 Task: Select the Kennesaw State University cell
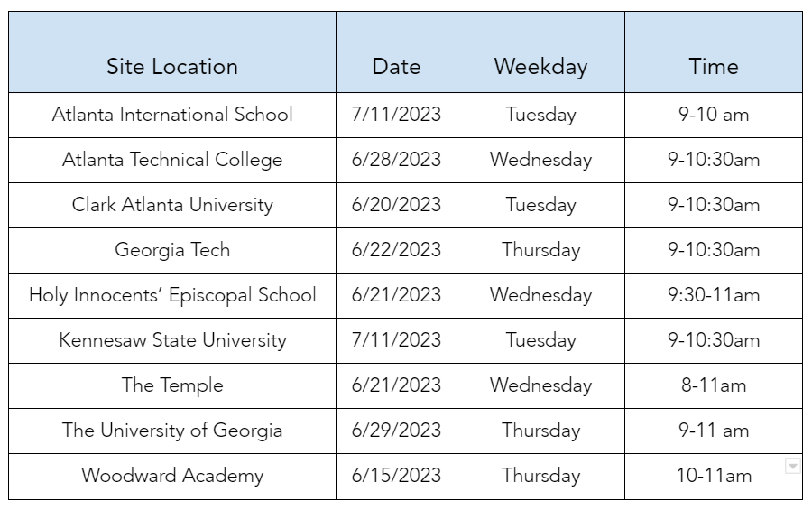pyautogui.click(x=172, y=340)
